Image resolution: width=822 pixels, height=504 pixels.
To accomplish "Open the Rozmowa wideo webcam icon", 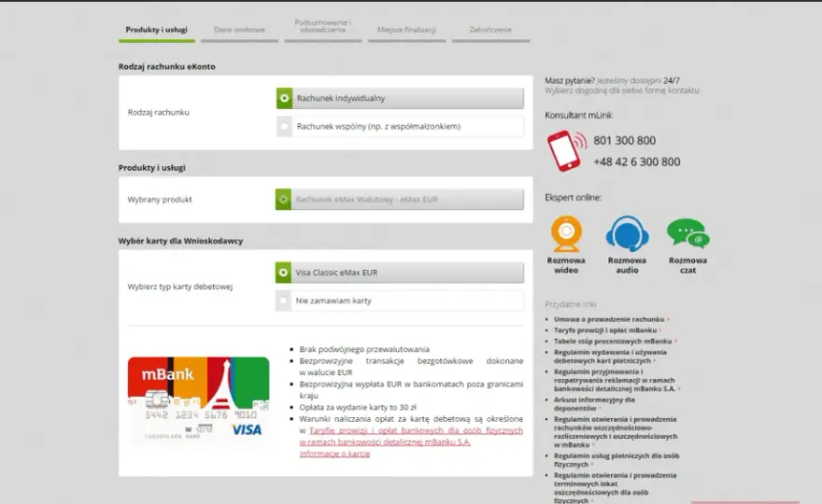I will pyautogui.click(x=566, y=233).
